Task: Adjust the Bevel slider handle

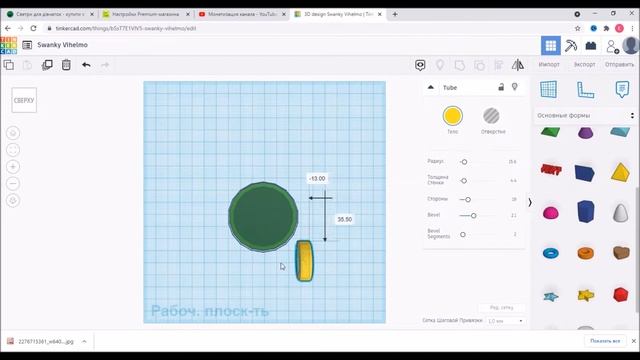Action: [473, 216]
